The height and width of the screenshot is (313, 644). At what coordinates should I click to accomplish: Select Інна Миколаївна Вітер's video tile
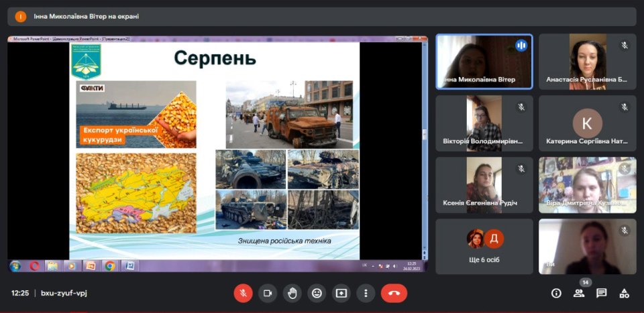(x=484, y=62)
